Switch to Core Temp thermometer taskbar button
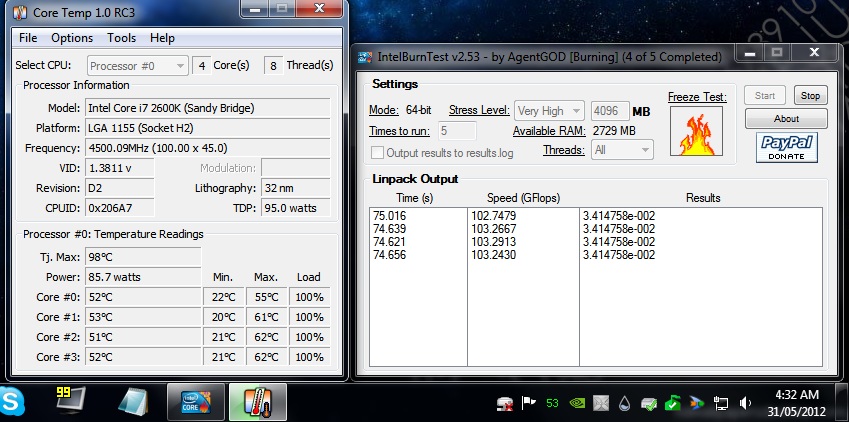 (x=258, y=402)
